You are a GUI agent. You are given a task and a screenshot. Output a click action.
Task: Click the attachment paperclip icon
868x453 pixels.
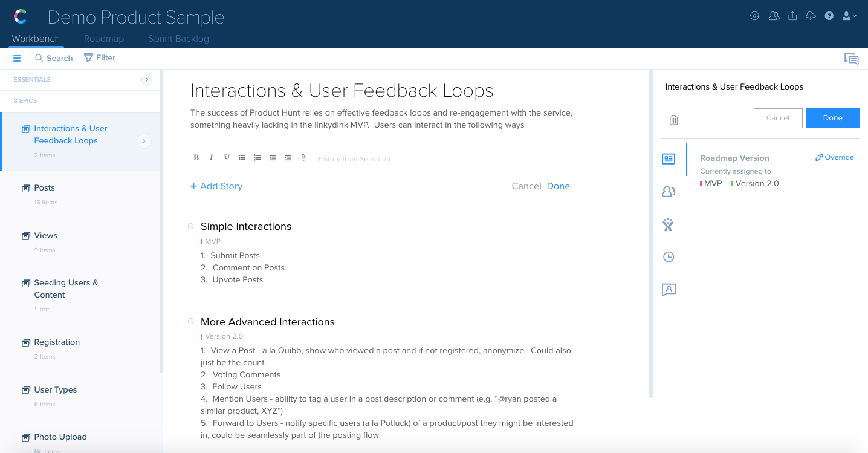[303, 158]
